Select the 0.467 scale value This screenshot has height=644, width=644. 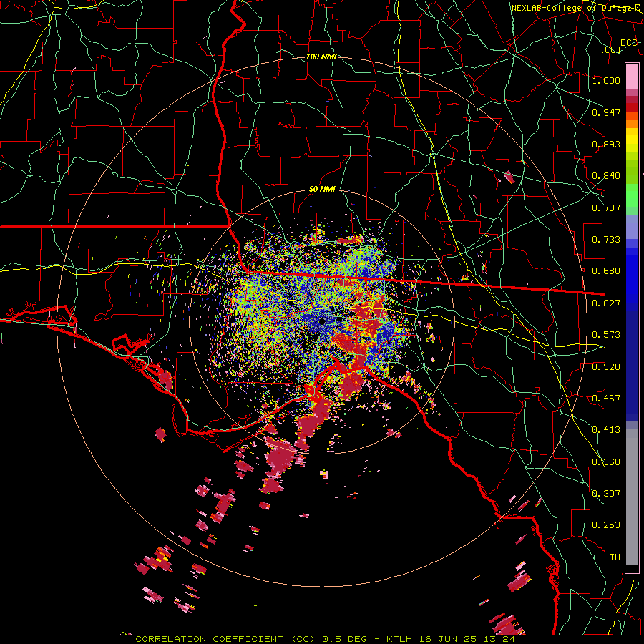click(606, 399)
